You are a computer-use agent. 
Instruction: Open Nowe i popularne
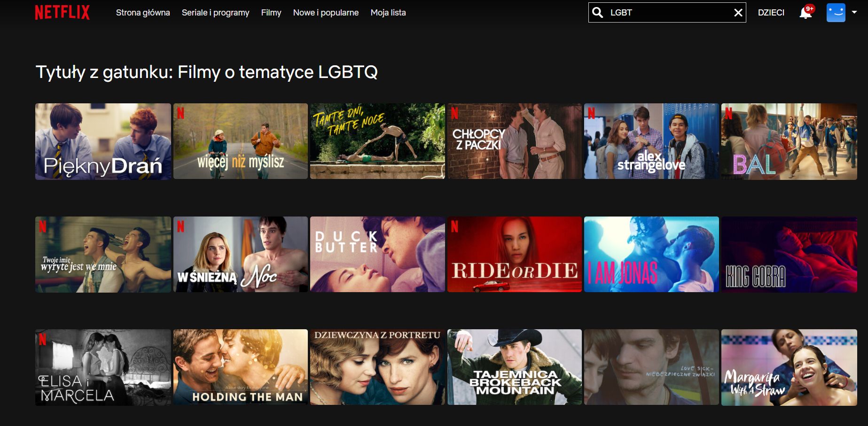click(326, 13)
